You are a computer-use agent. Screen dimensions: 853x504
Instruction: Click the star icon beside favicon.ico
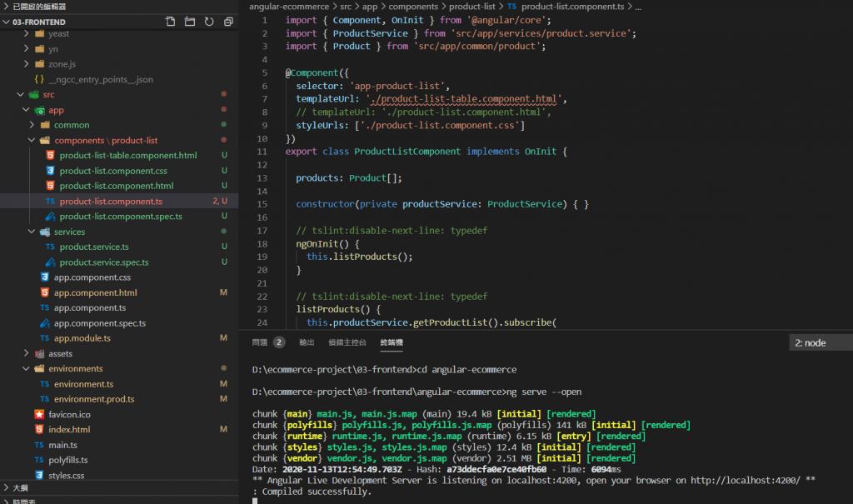pyautogui.click(x=39, y=414)
